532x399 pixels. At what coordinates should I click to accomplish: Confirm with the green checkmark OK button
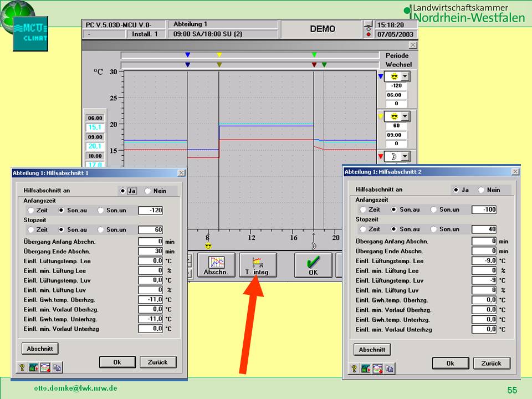click(313, 265)
